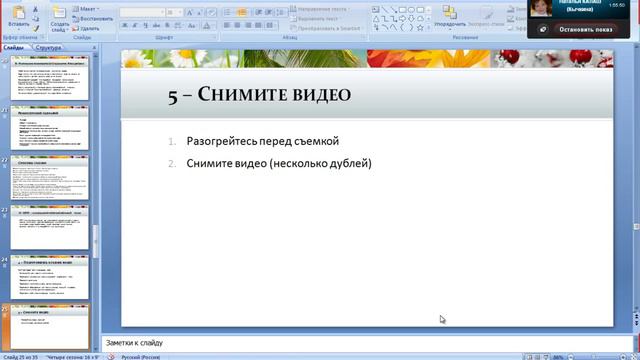640x360 pixels.
Task: Justify the paragraph text
Action: [x=258, y=25]
